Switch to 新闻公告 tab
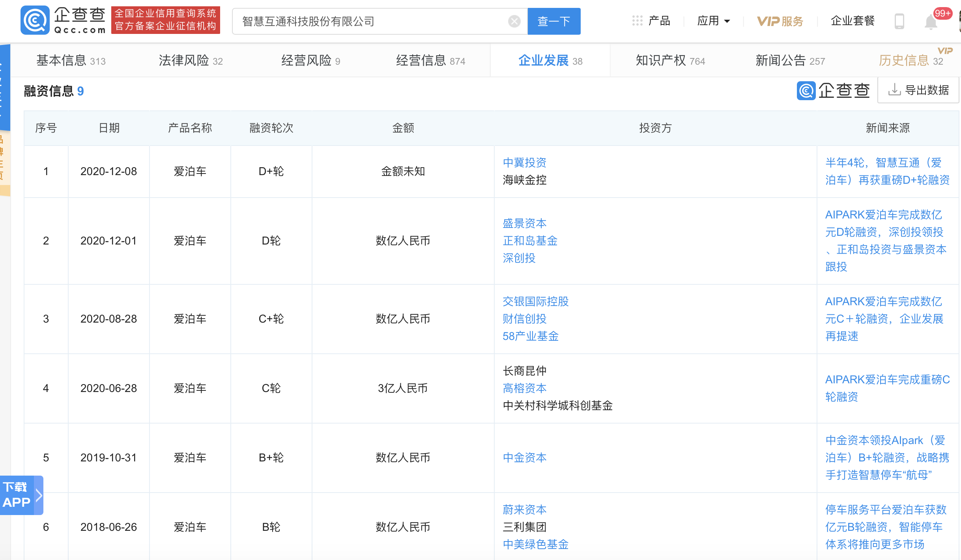This screenshot has width=961, height=560. [790, 61]
